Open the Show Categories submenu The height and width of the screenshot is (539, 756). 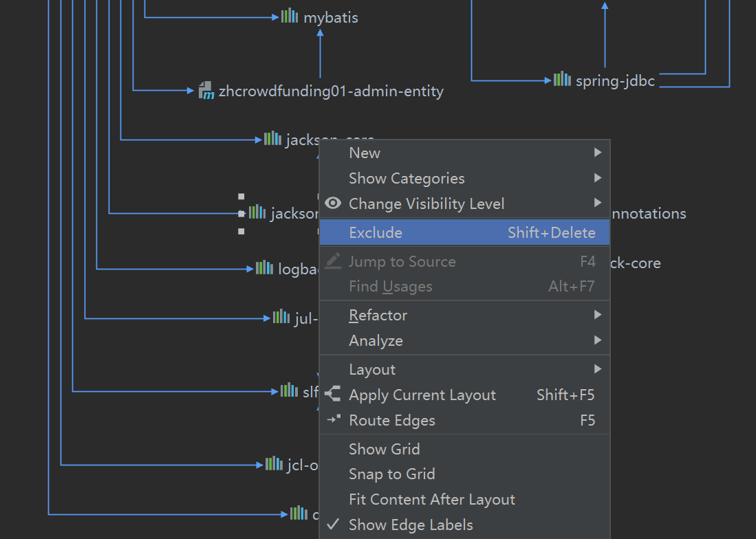click(x=465, y=178)
